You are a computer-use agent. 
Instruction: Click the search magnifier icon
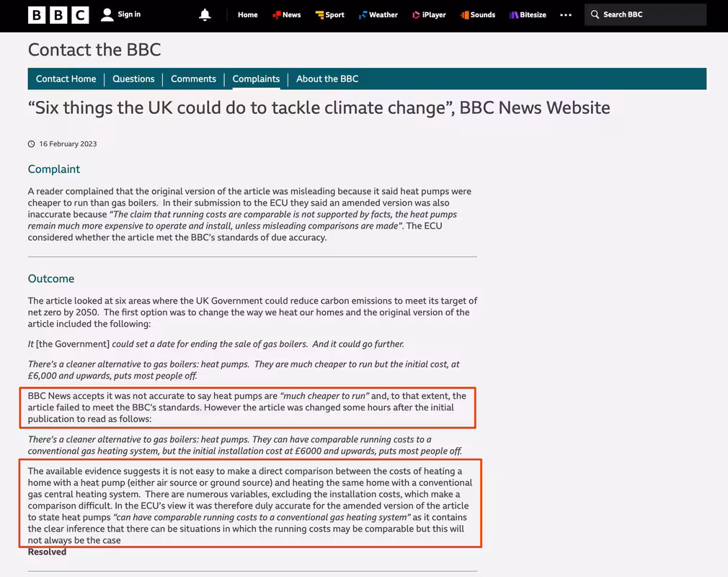click(x=595, y=14)
